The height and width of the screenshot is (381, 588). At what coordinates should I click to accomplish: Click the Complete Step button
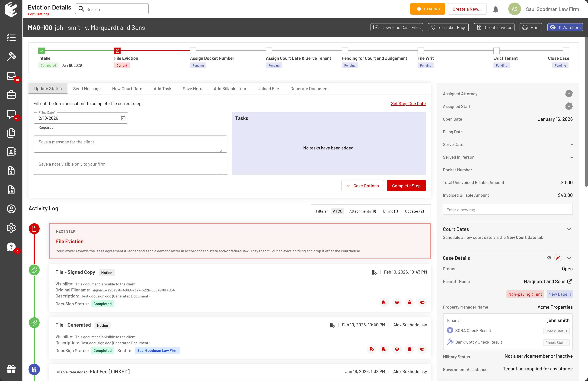click(x=406, y=186)
